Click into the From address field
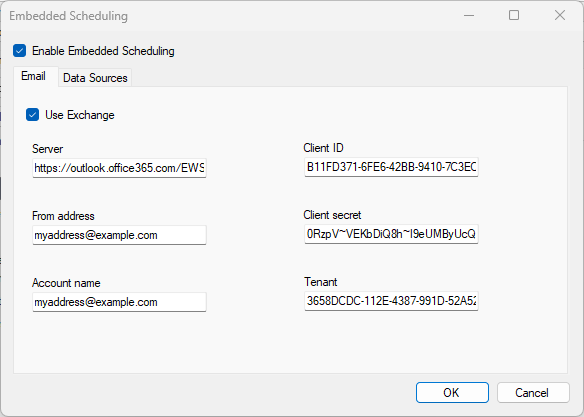The height and width of the screenshot is (417, 584). tap(119, 235)
